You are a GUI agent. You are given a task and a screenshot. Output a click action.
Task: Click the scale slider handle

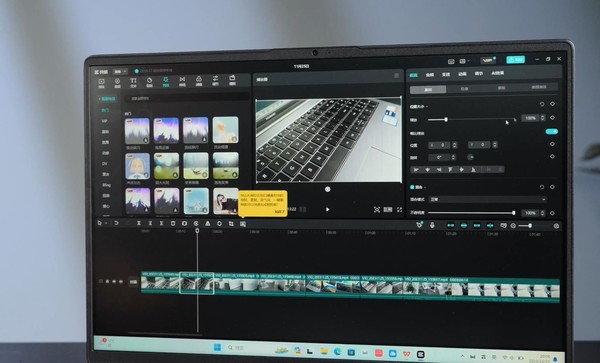pyautogui.click(x=446, y=120)
